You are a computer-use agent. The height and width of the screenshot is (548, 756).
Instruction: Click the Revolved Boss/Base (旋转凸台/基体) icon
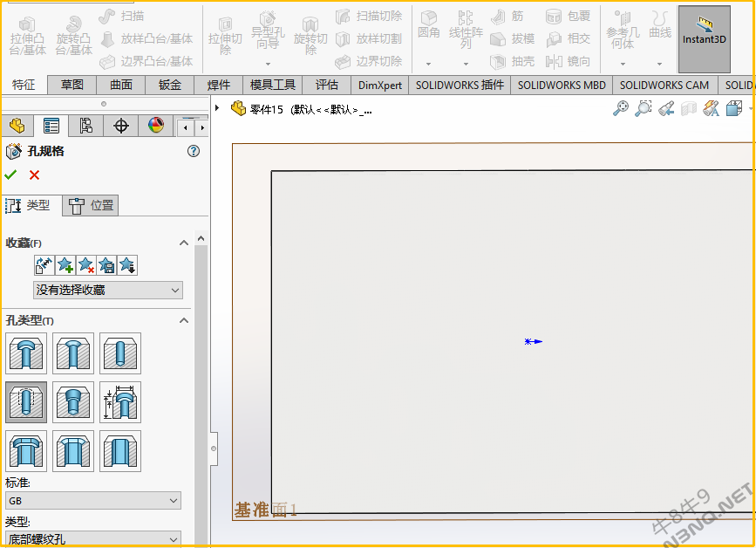pos(74,36)
